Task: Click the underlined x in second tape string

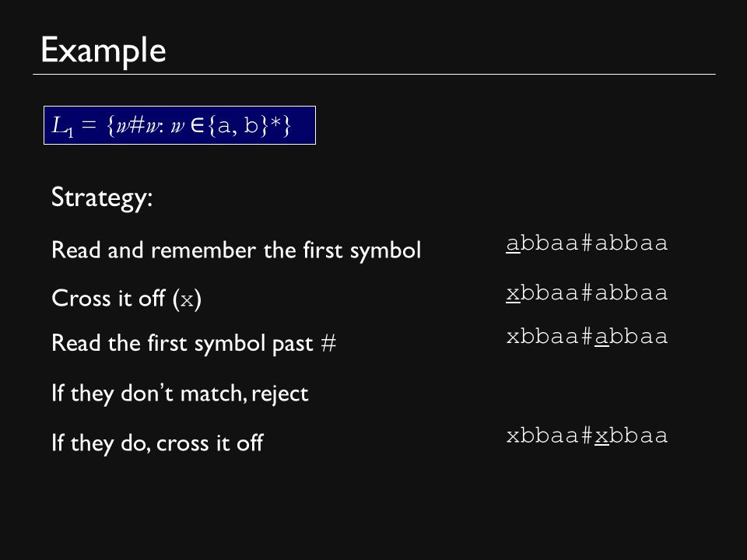Action: 513,294
